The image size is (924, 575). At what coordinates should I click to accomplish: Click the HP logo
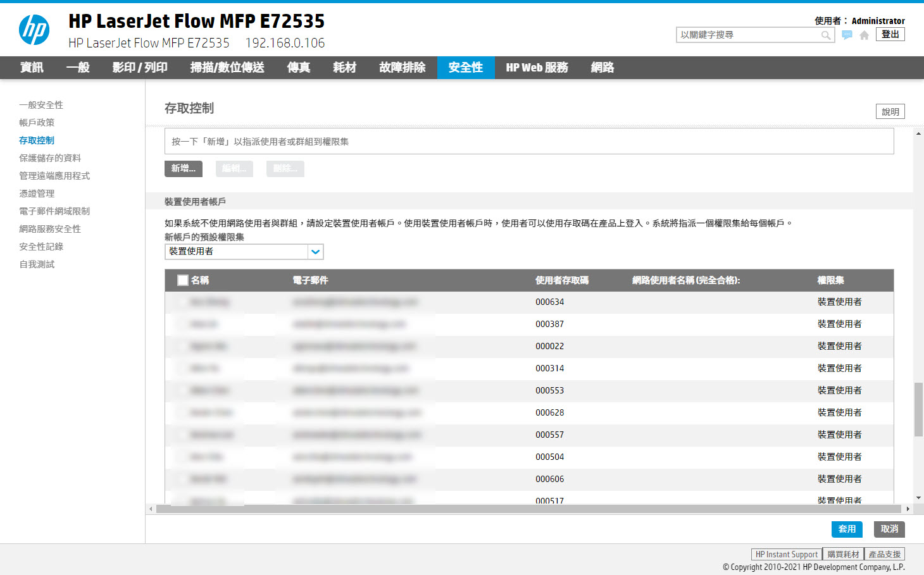(35, 28)
